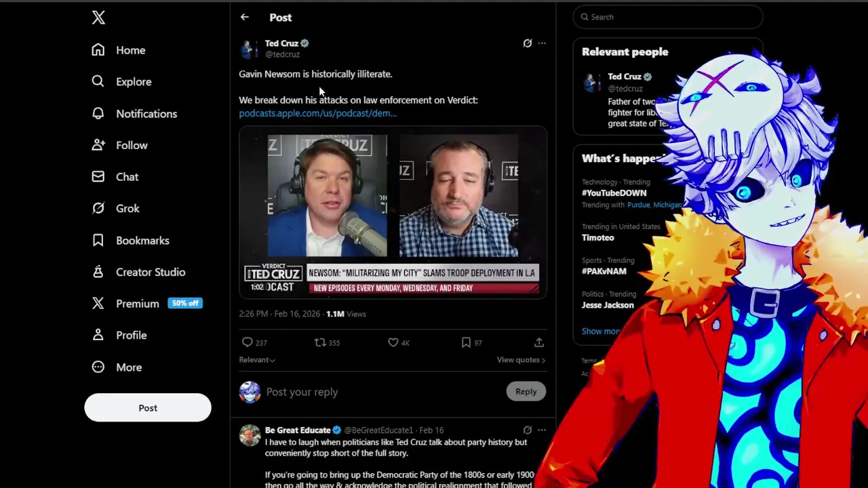Open the @tedcruz handle on post
The width and height of the screenshot is (868, 488).
point(282,54)
